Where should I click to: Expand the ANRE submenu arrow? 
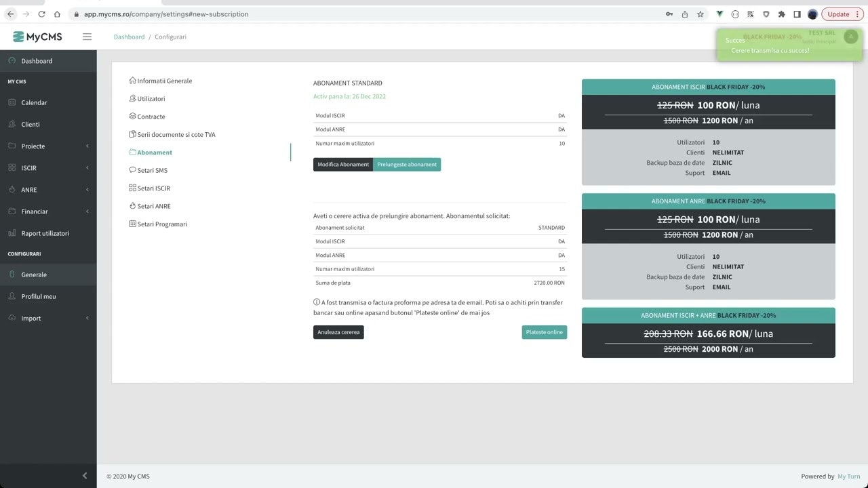click(87, 190)
